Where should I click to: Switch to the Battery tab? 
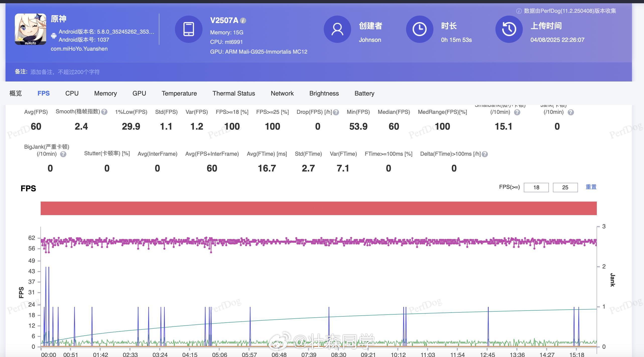pyautogui.click(x=364, y=93)
